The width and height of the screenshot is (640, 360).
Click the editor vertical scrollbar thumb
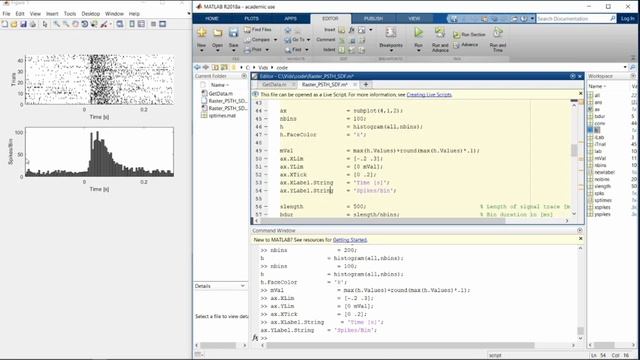(x=574, y=150)
